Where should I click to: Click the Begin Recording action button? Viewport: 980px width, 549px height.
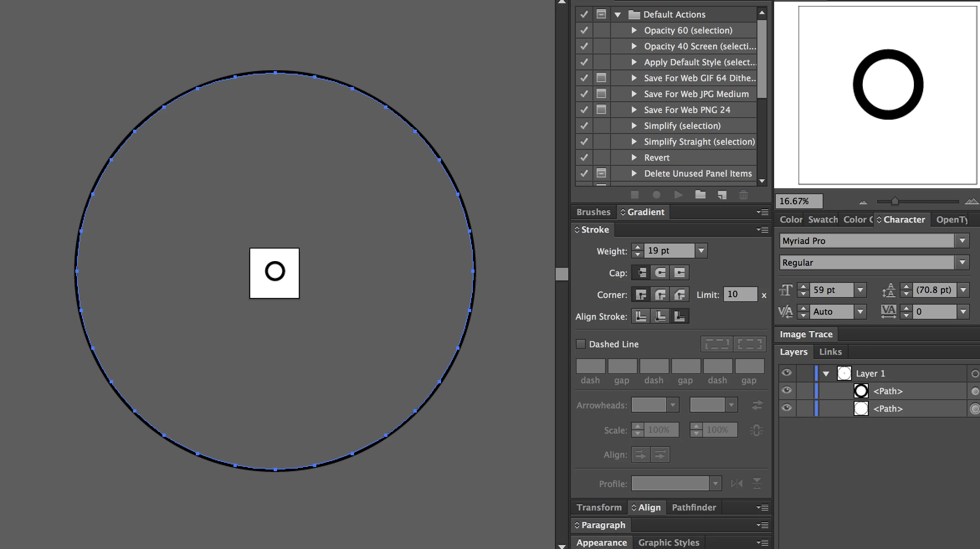click(657, 195)
